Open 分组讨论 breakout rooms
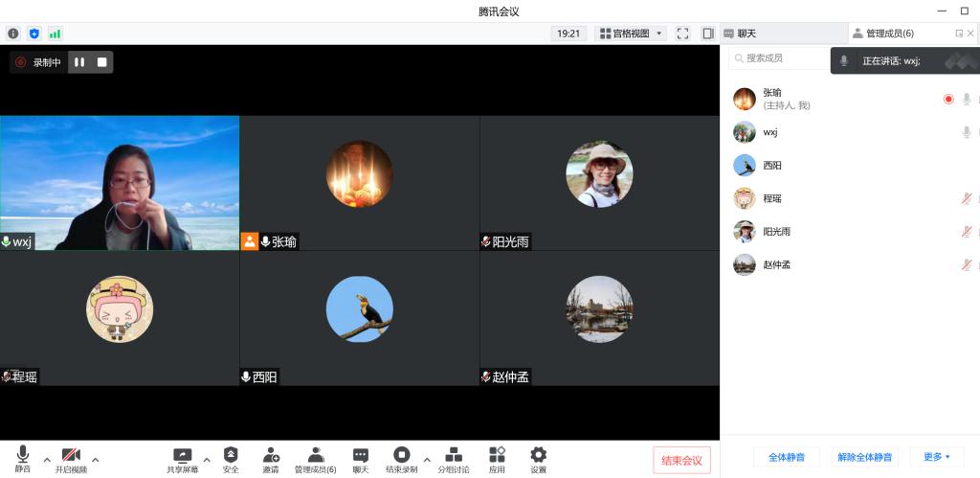 point(454,459)
